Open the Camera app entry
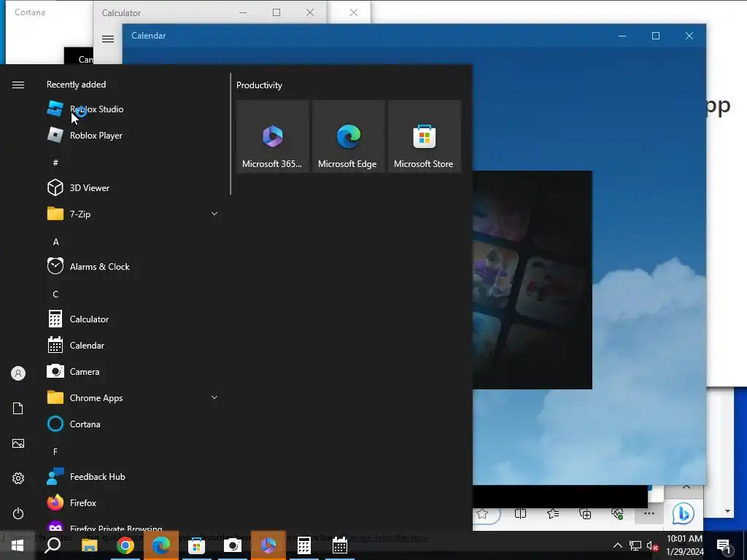Screen dimensions: 747x560 point(133,371)
